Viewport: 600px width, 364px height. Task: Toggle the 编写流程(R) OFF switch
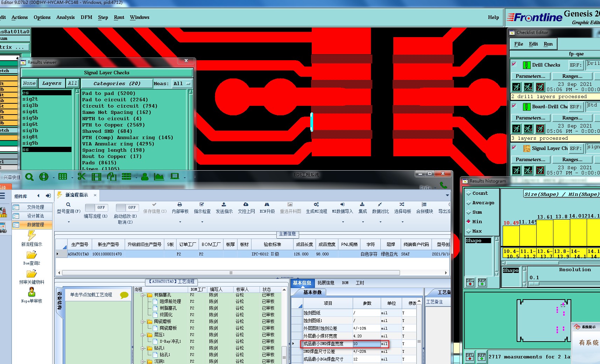coord(96,207)
